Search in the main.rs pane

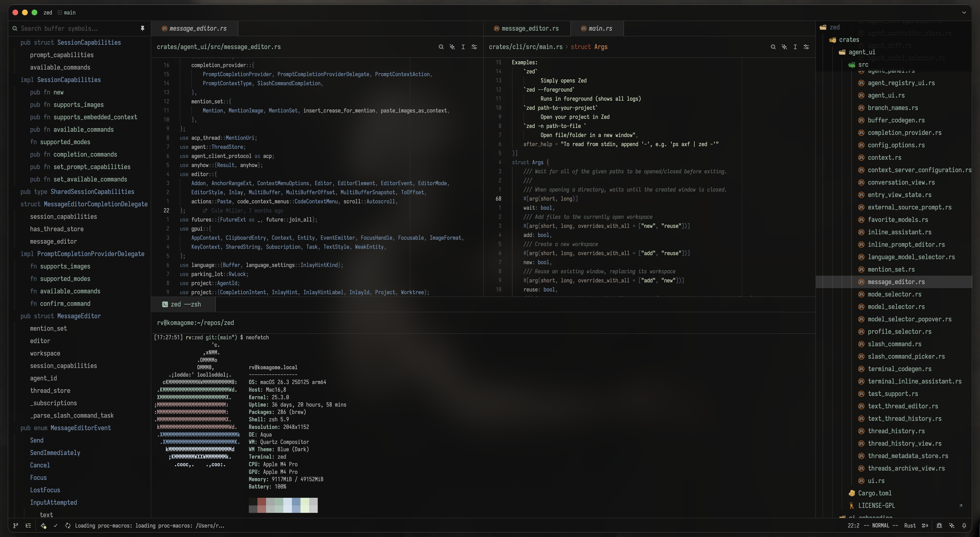point(773,47)
